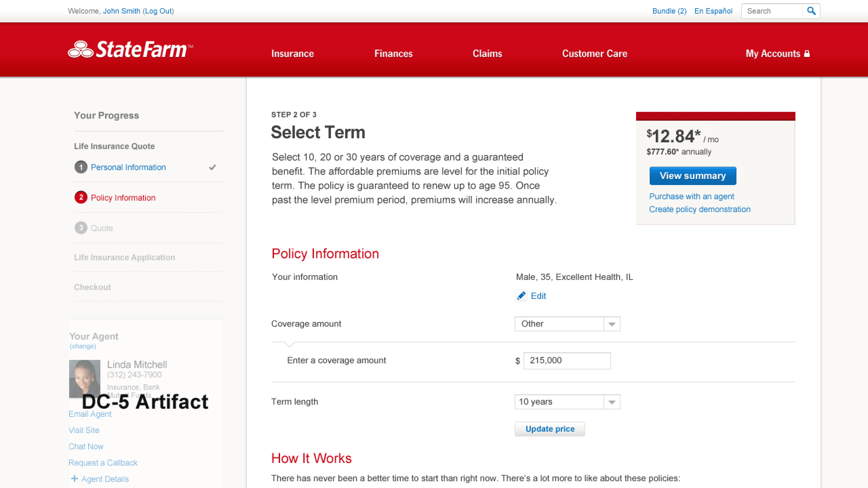Click the plus icon beside Agent Details
This screenshot has width=868, height=488.
[x=74, y=479]
